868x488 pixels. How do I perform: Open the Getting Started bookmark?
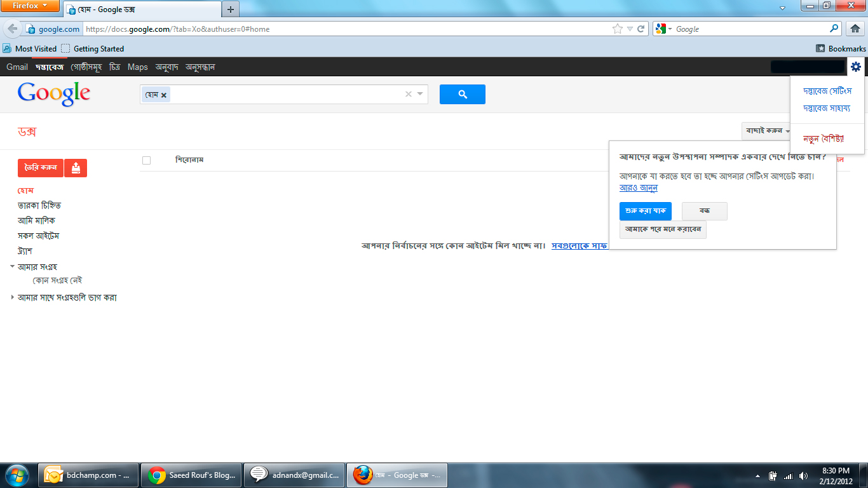coord(93,48)
